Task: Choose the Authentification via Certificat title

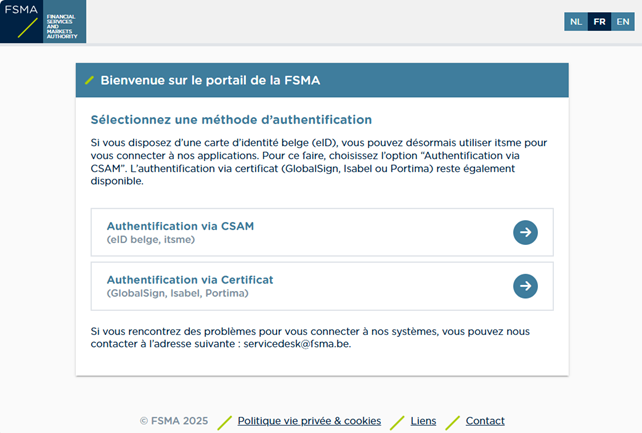Action: 190,279
